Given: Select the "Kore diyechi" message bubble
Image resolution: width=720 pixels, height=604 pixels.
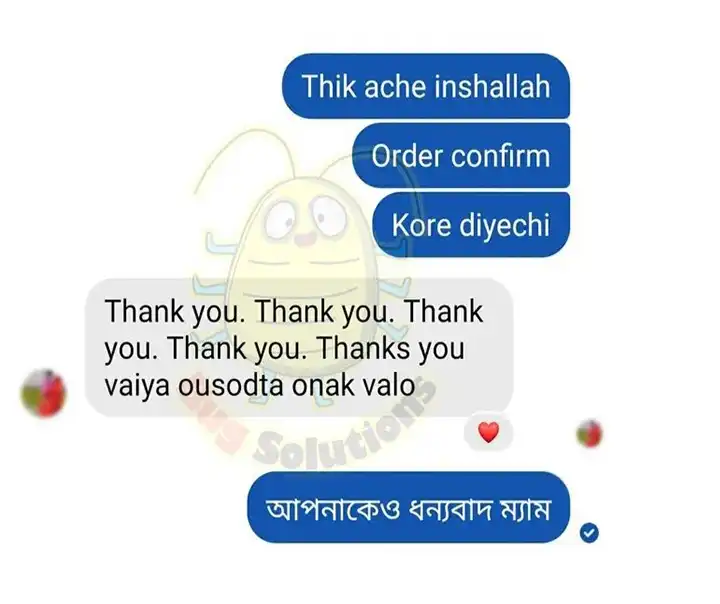Looking at the screenshot, I should [x=471, y=225].
